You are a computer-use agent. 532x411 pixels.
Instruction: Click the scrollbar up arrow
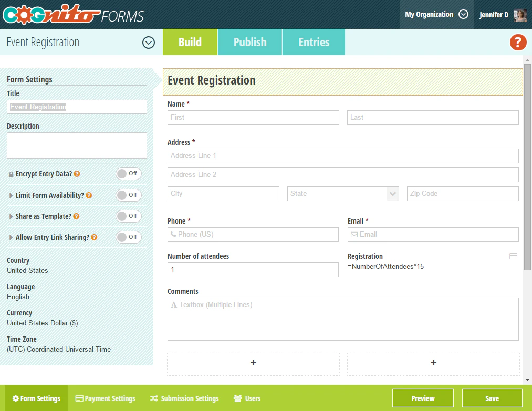(527, 60)
